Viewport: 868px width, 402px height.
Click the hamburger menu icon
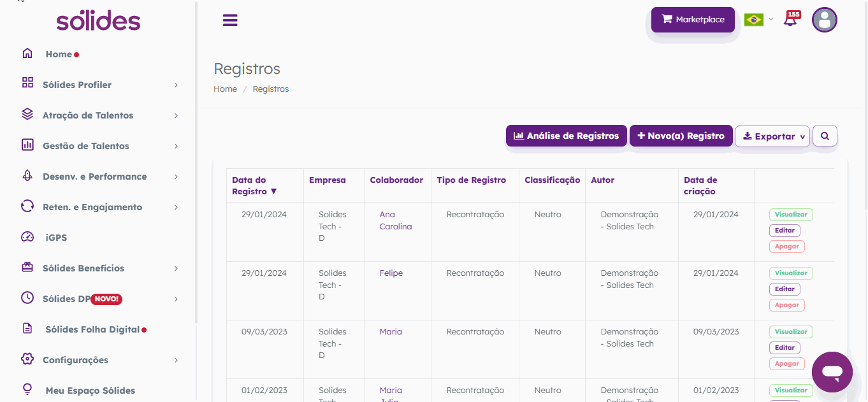tap(230, 20)
